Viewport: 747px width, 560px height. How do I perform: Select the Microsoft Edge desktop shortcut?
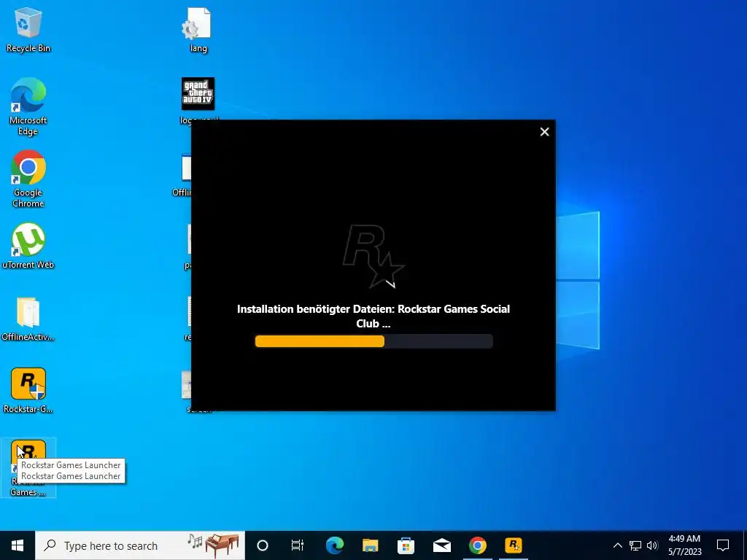(28, 107)
